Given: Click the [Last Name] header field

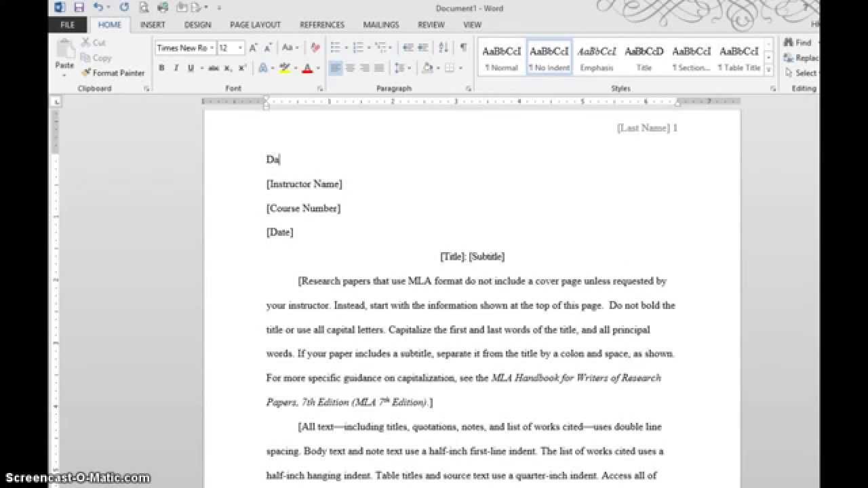Looking at the screenshot, I should tap(644, 128).
